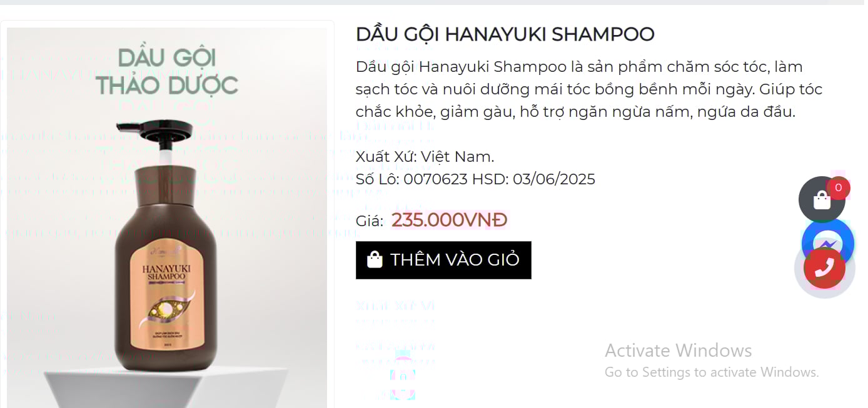Click the DẦU GỘI HANAYUKI SHAMPOO title
This screenshot has height=408, width=868.
point(505,34)
